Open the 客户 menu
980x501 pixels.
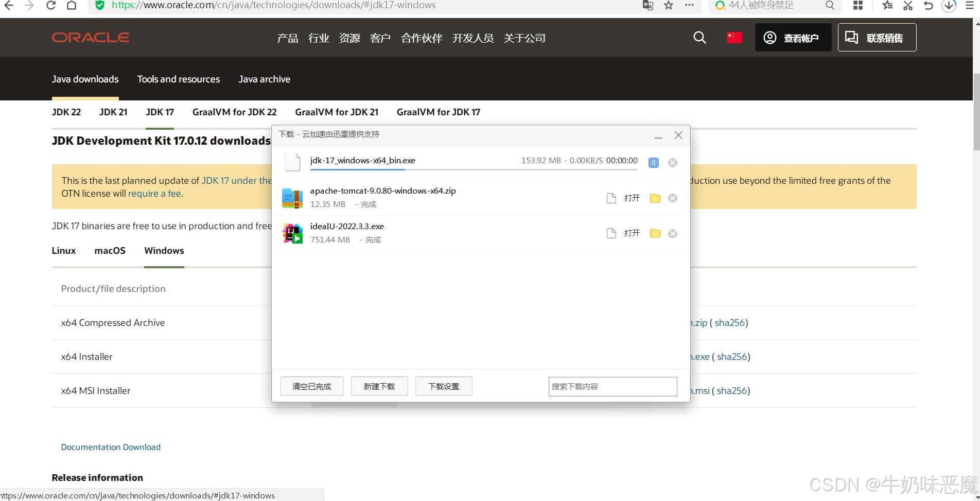380,38
